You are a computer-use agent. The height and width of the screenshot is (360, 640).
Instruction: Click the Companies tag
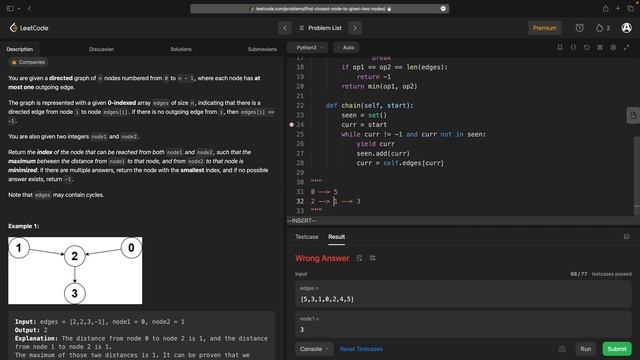[28, 62]
